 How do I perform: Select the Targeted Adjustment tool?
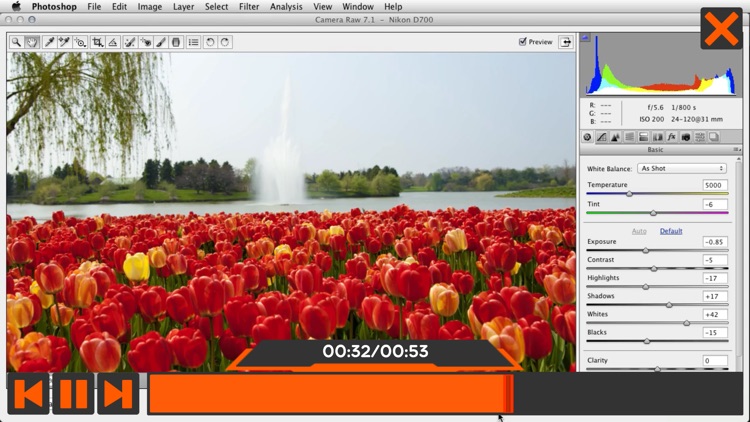(x=80, y=42)
